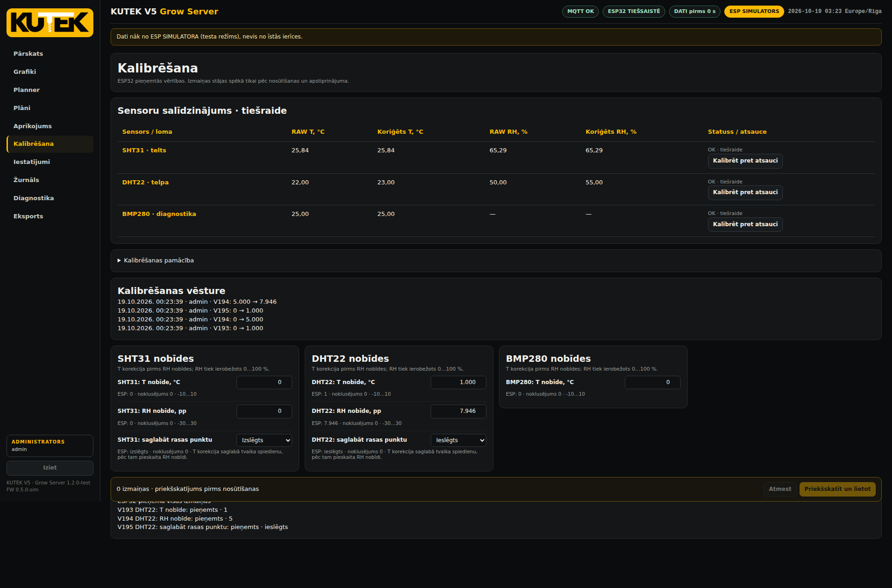892x588 pixels.
Task: Click the SHT31 · telts sensor name
Action: (144, 150)
